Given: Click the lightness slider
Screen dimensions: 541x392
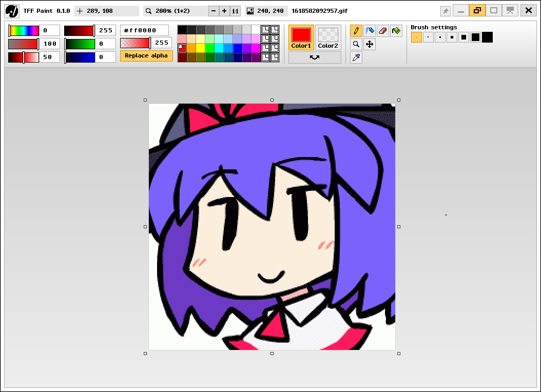Looking at the screenshot, I should coord(24,57).
